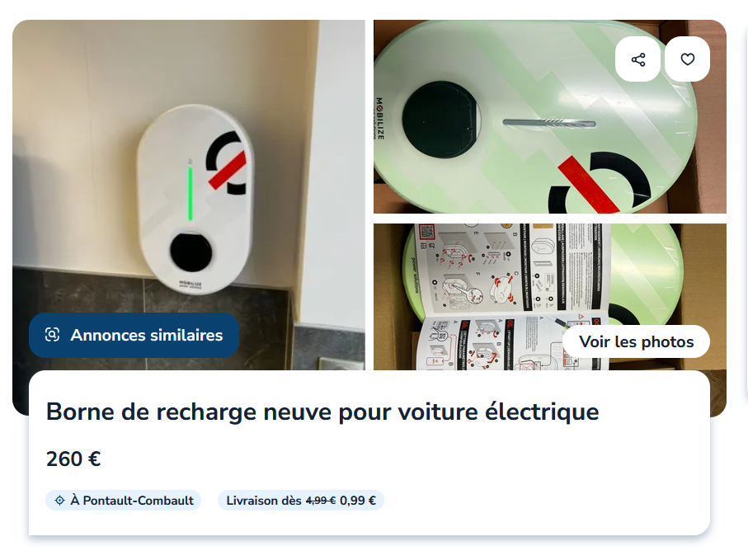
Task: Click the title Borne de recharge neuve
Action: [322, 412]
